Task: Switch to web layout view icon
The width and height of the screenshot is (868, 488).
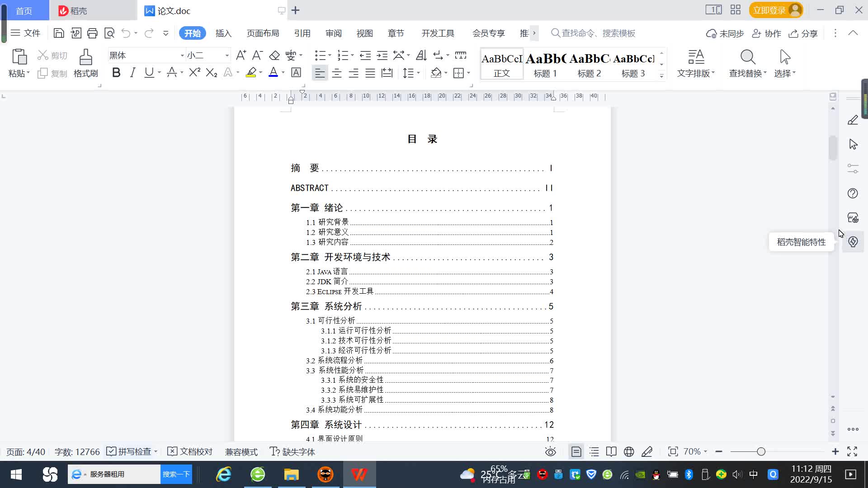Action: pyautogui.click(x=629, y=451)
